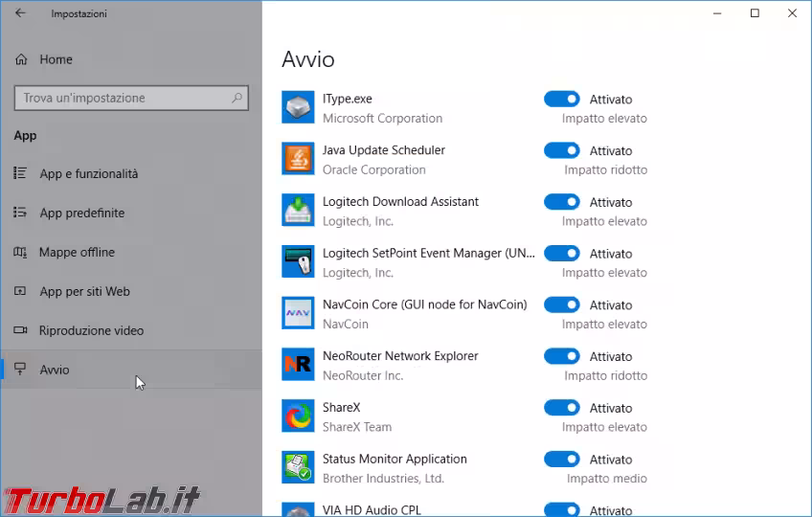Click the Oracle Corporation publisher label

click(373, 169)
